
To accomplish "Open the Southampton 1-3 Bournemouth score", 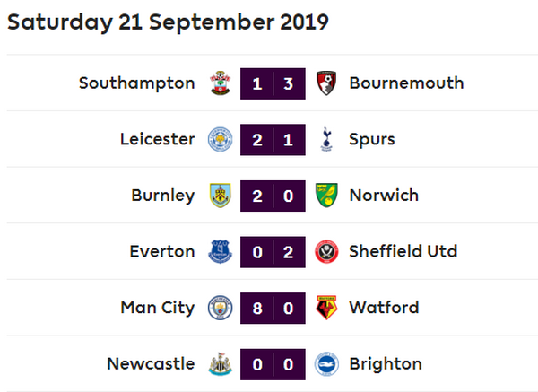I will [272, 83].
